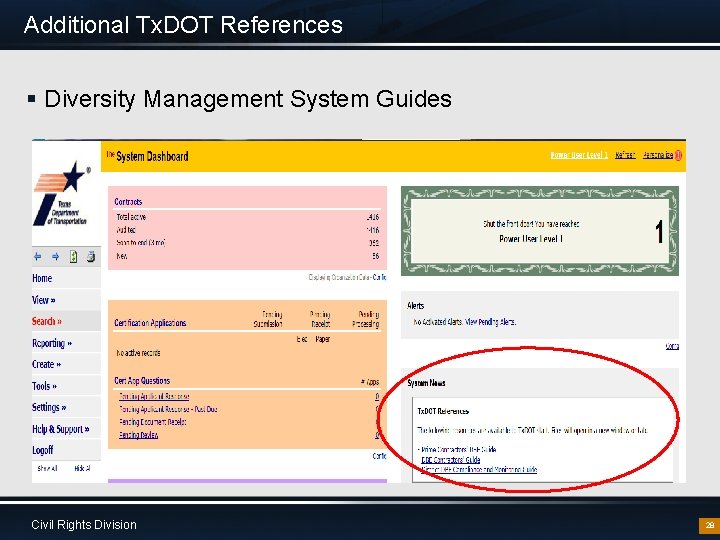This screenshot has height=540, width=720.
Task: Click the Certification Applications heading
Action: click(x=150, y=323)
